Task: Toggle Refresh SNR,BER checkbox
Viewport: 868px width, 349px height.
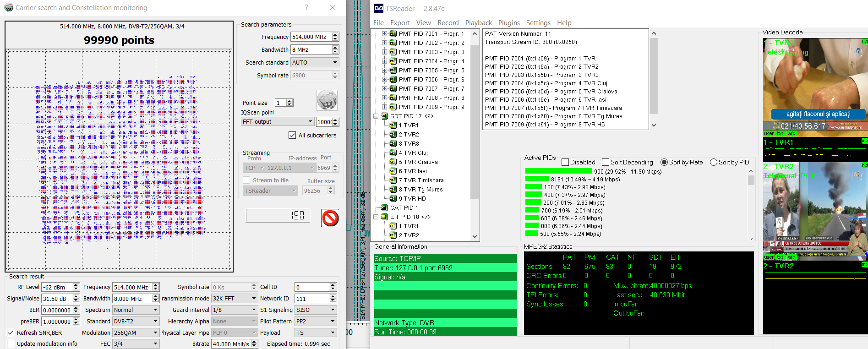Action: [11, 333]
